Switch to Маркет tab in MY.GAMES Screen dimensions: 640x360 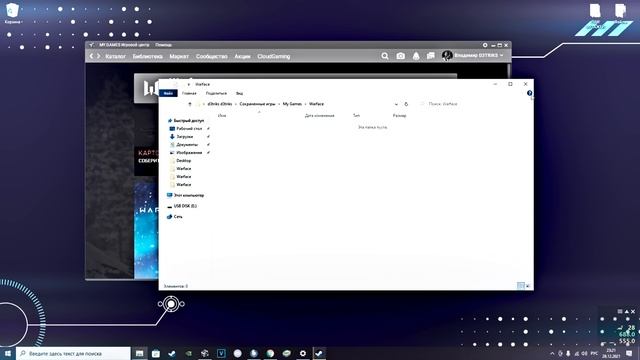(179, 56)
